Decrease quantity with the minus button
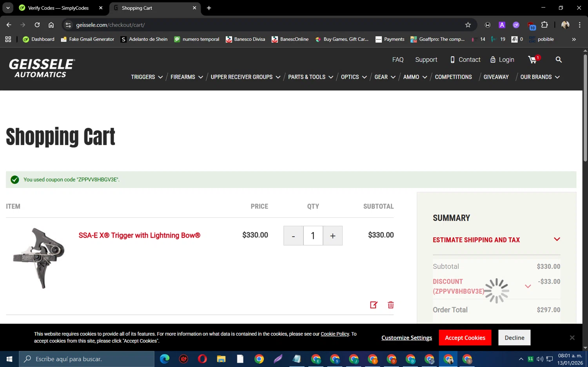The height and width of the screenshot is (367, 588). click(293, 235)
